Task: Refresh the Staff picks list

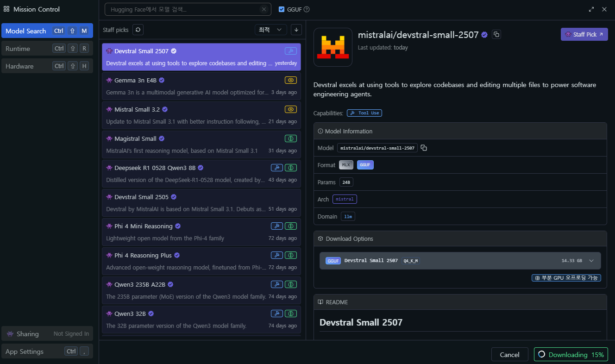Action: coord(138,30)
